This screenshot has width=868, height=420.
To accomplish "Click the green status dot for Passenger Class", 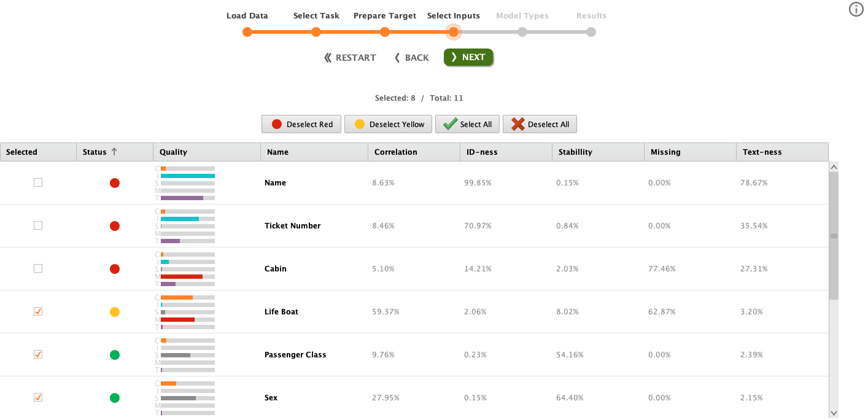I will [114, 354].
